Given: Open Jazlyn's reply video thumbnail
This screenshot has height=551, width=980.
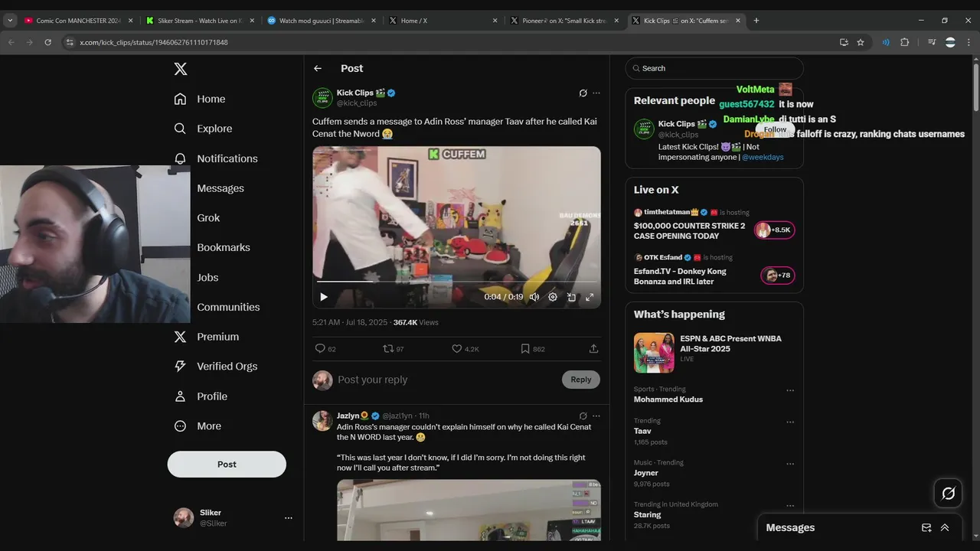Looking at the screenshot, I should pyautogui.click(x=469, y=510).
